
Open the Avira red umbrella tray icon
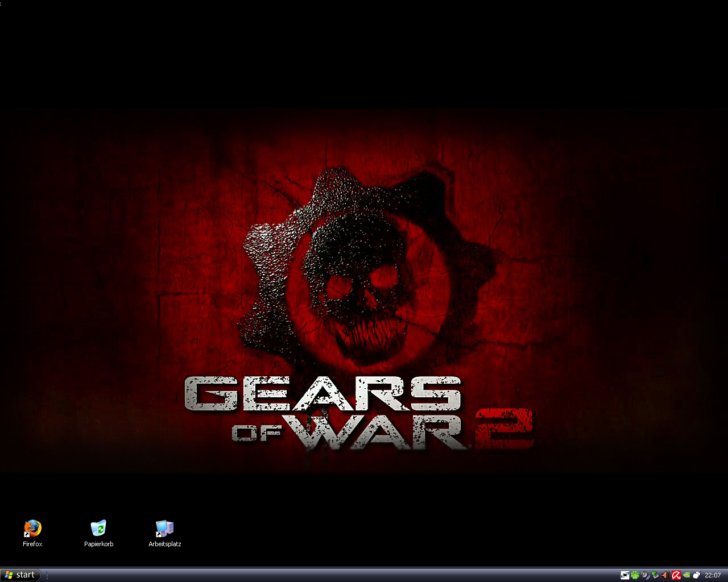click(x=676, y=575)
